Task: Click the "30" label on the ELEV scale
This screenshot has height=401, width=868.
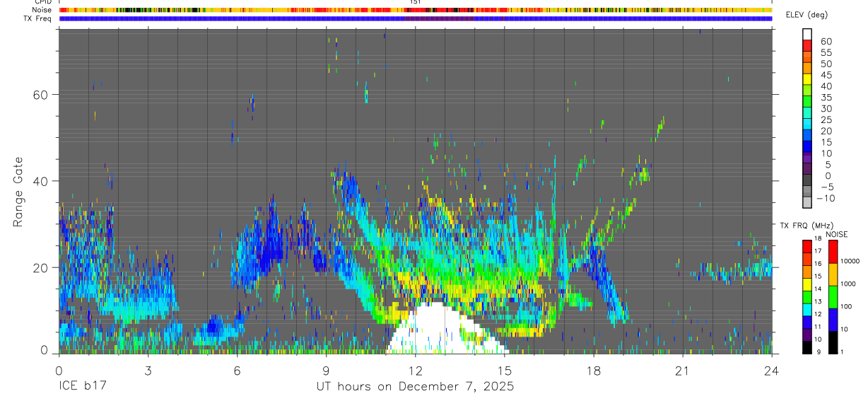Action: point(826,109)
